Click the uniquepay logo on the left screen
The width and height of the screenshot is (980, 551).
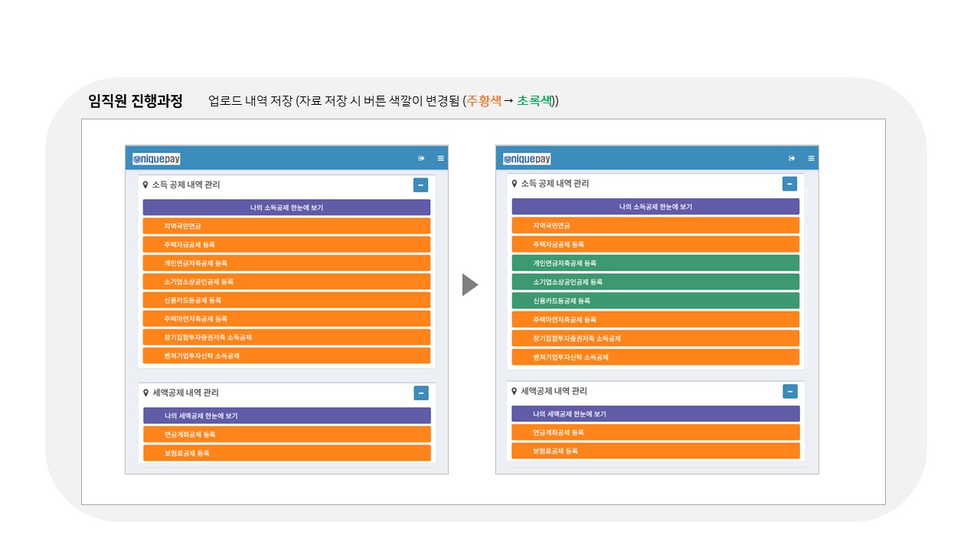(156, 158)
